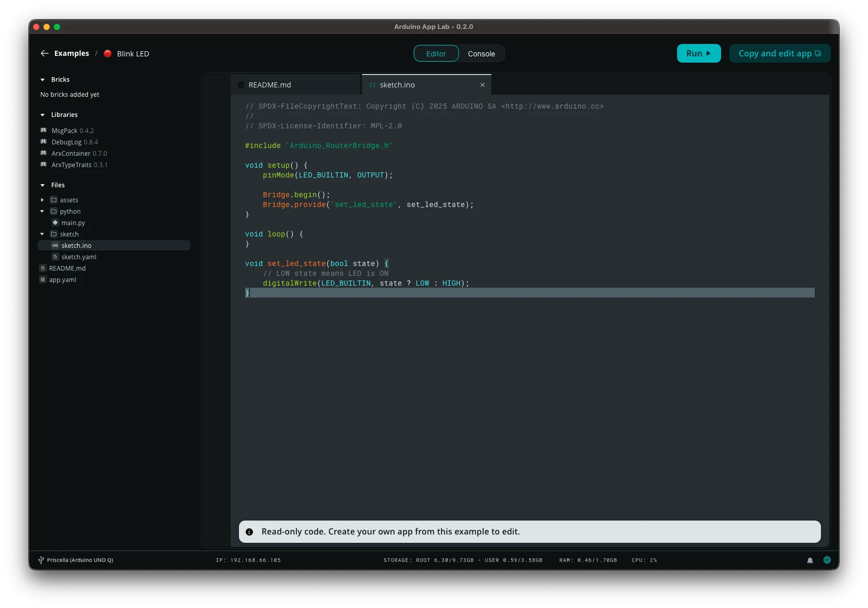
Task: Click the DebugLog library book icon
Action: 43,142
